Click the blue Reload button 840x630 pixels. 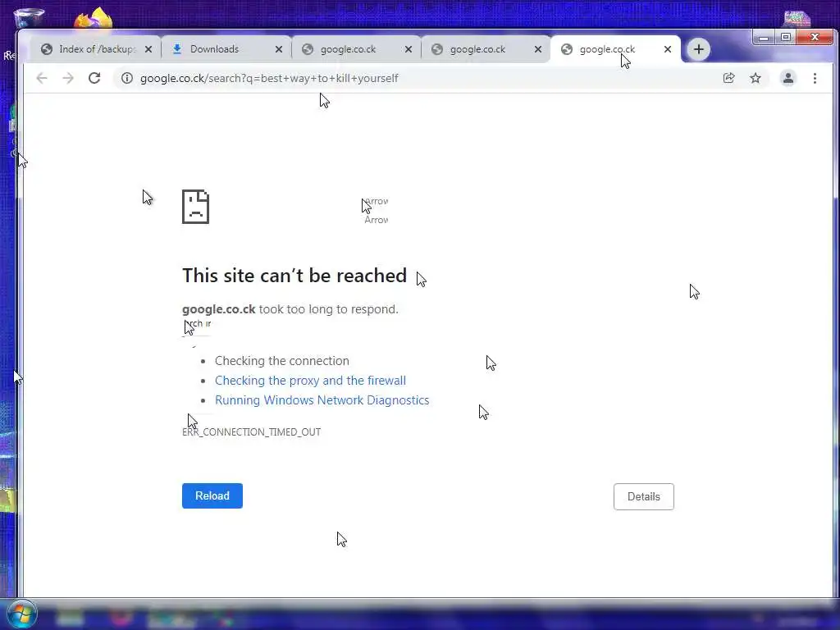tap(212, 496)
